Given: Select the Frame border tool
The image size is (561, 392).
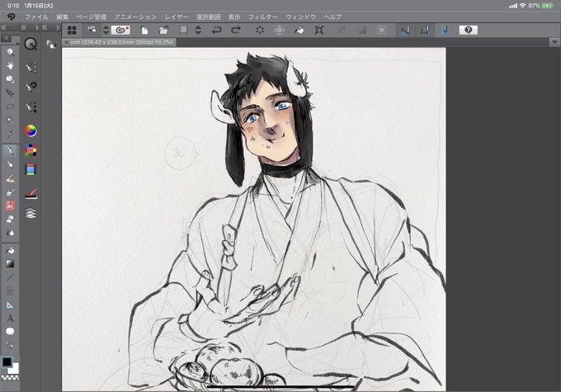Looking at the screenshot, I should [x=10, y=291].
